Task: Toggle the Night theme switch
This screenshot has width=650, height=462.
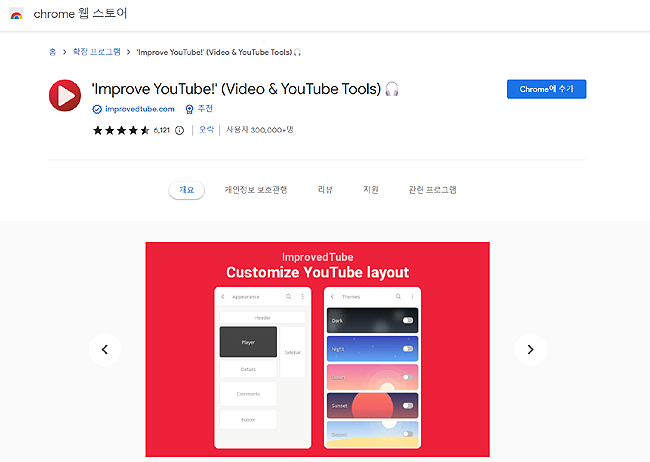Action: pos(408,349)
